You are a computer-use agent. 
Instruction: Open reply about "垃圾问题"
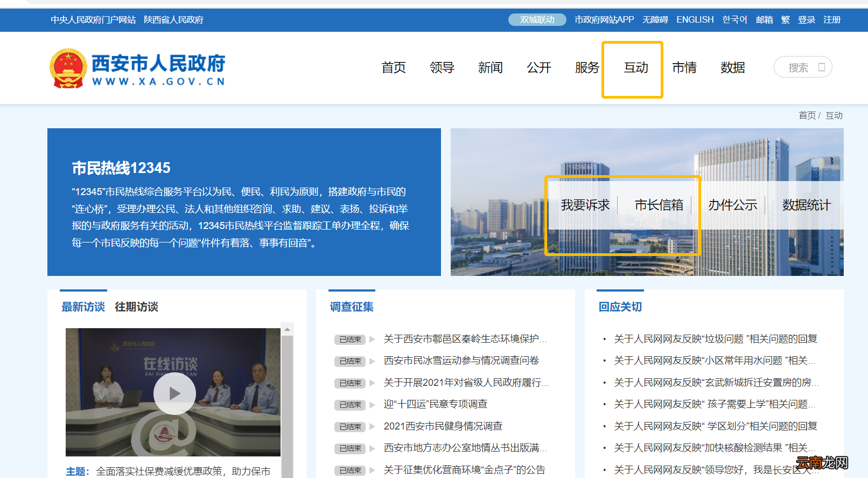(716, 339)
